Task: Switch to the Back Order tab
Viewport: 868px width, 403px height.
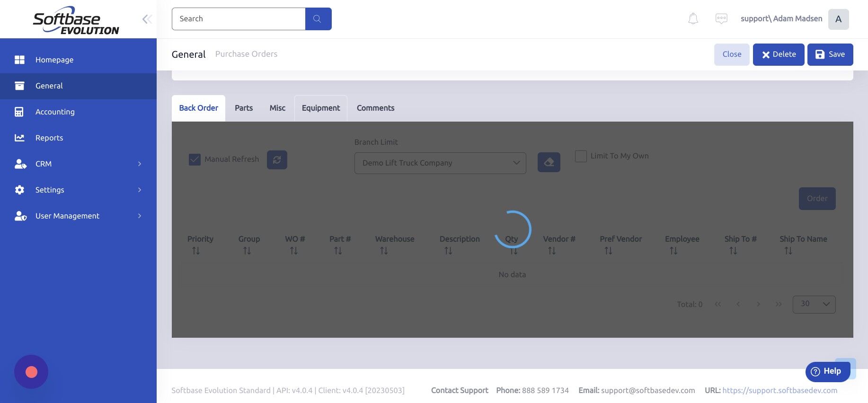Action: [198, 108]
